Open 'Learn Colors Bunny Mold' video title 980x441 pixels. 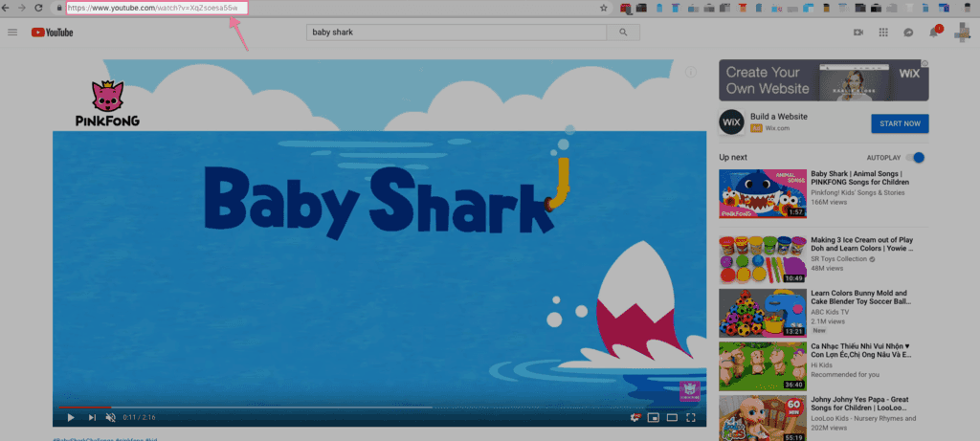tap(859, 298)
